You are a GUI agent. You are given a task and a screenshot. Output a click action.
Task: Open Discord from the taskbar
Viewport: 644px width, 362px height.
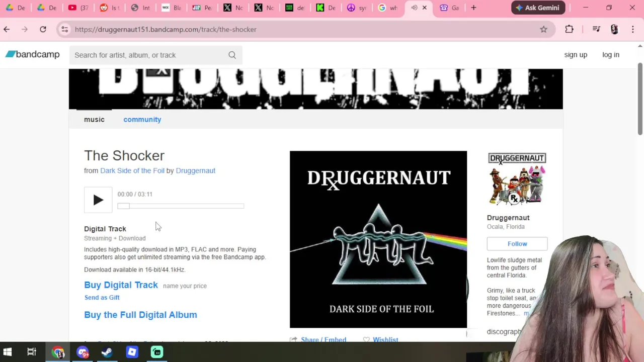pyautogui.click(x=83, y=352)
